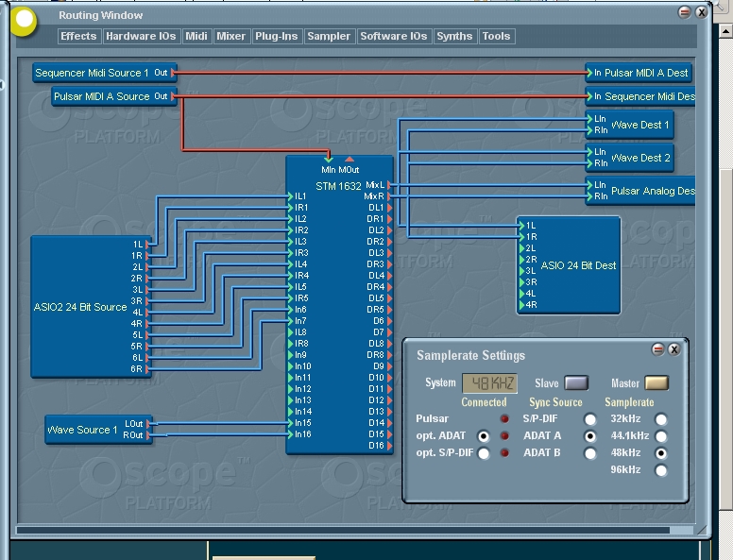Set samplerate to 32kHz
This screenshot has height=560, width=733.
661,419
